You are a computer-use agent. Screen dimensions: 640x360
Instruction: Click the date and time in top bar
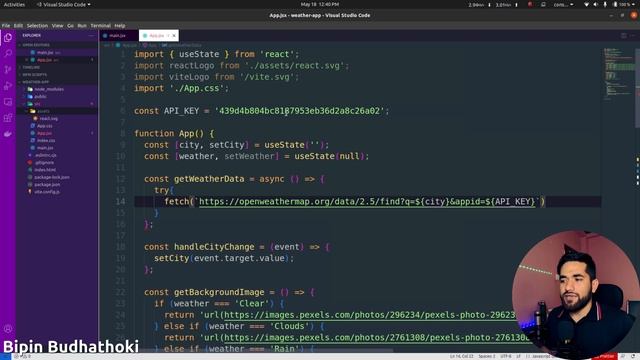(x=320, y=4)
